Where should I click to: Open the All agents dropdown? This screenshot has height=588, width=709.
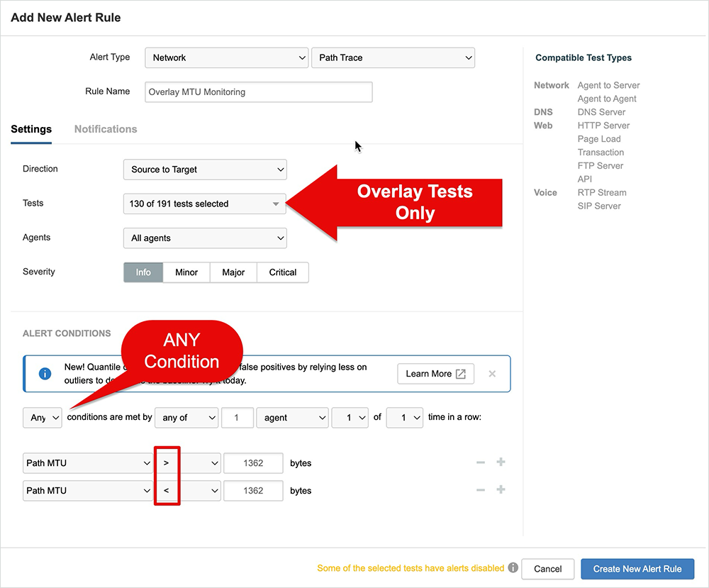[x=204, y=238]
